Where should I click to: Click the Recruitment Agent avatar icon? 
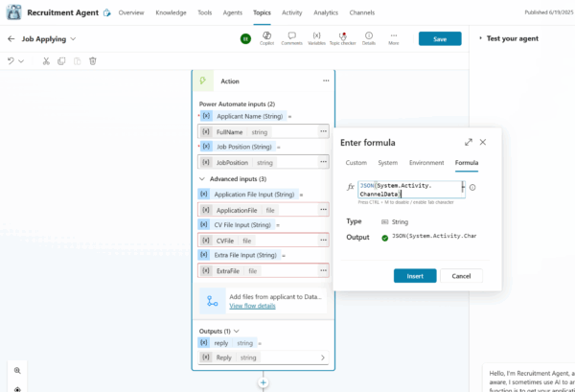click(x=14, y=12)
